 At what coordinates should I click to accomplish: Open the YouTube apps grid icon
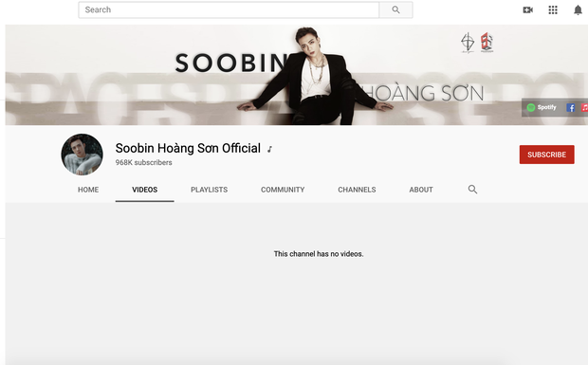pyautogui.click(x=553, y=10)
